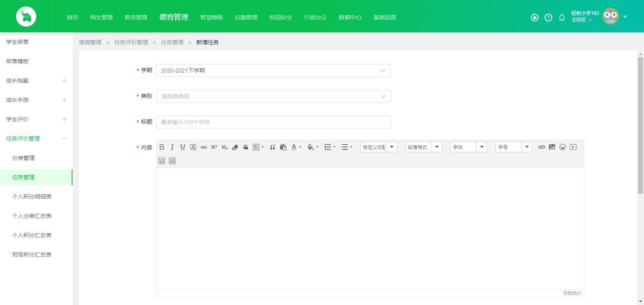Open 师生管理 top menu
This screenshot has width=644, height=305.
(101, 18)
